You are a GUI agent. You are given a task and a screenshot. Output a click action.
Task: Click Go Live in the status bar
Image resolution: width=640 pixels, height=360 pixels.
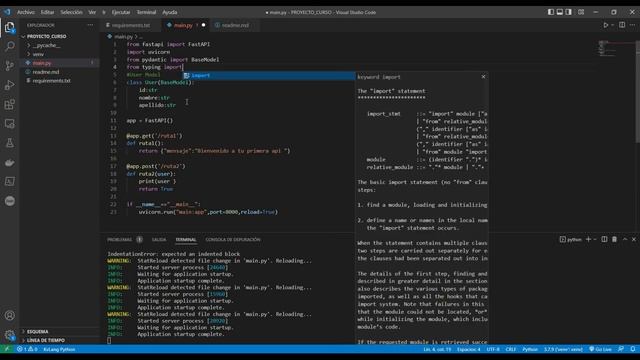click(x=600, y=349)
